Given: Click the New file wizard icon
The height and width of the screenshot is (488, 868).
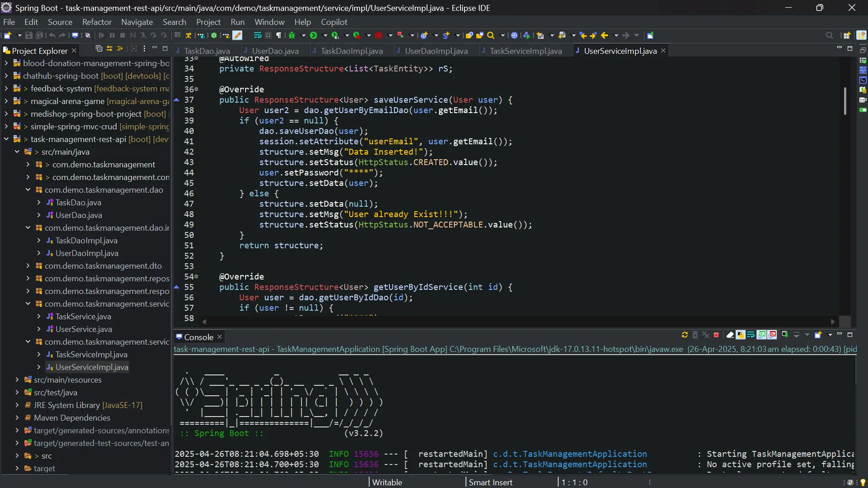Looking at the screenshot, I should click(x=7, y=35).
